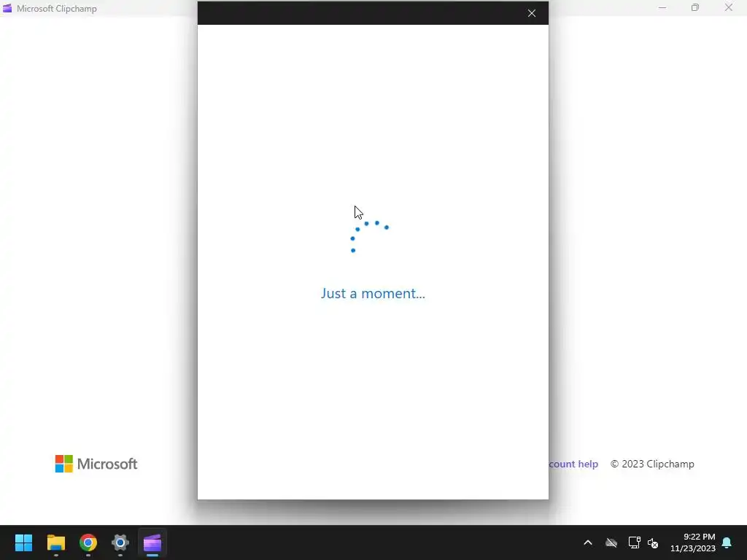Show hidden system tray icons
747x560 pixels.
pyautogui.click(x=588, y=542)
